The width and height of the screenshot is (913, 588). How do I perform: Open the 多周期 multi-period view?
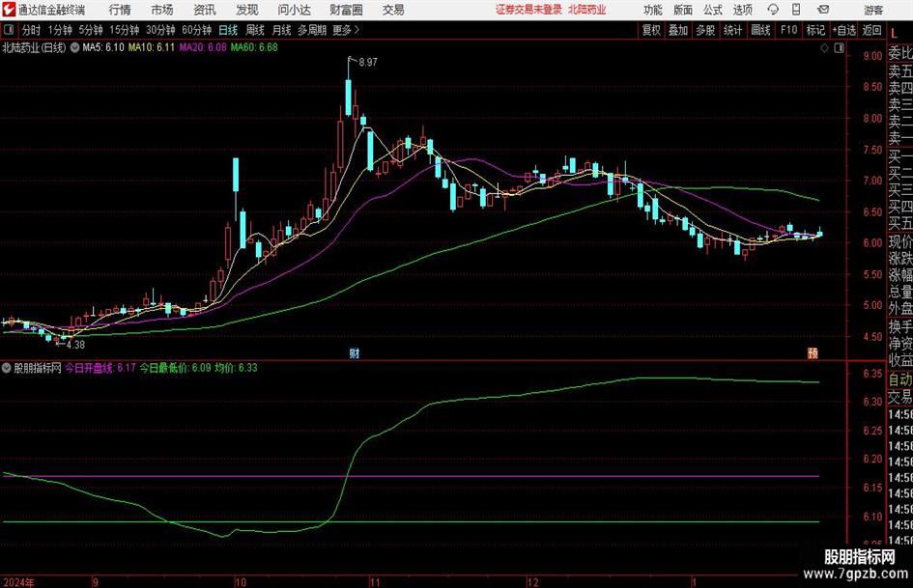[x=311, y=30]
